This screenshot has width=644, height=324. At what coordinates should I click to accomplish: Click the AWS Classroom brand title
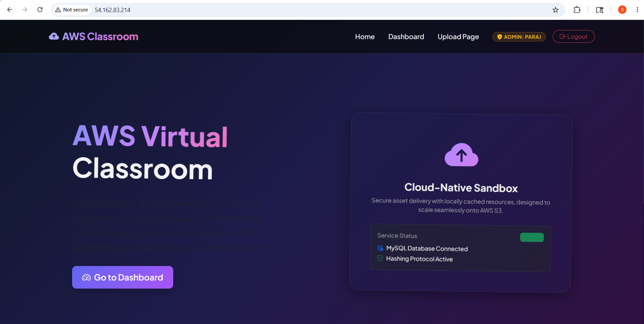[100, 36]
